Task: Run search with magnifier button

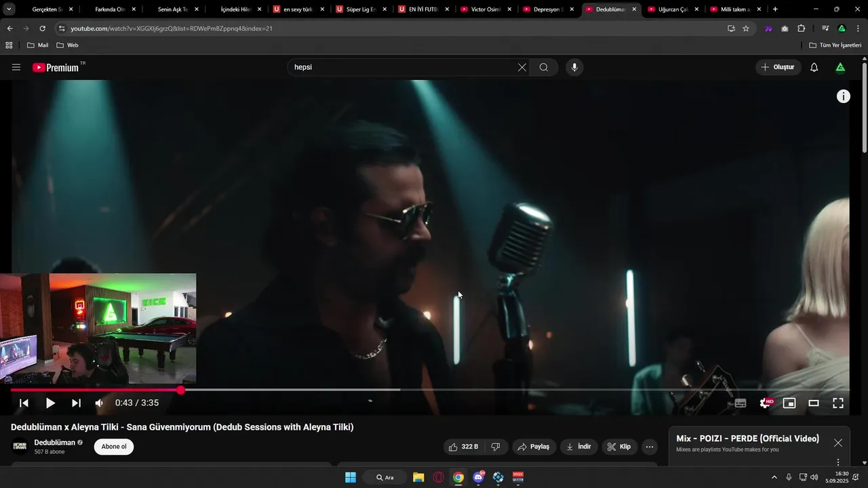Action: pos(544,67)
